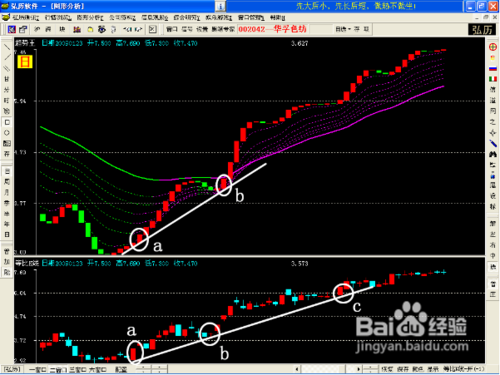Switch to 年 yearly period in left bar
500x375 pixels.
click(7, 224)
